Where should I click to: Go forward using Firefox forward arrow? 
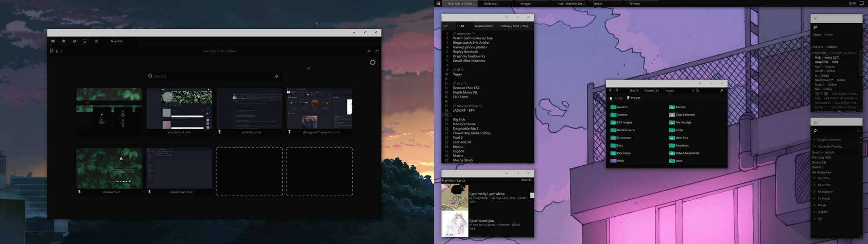[x=61, y=51]
